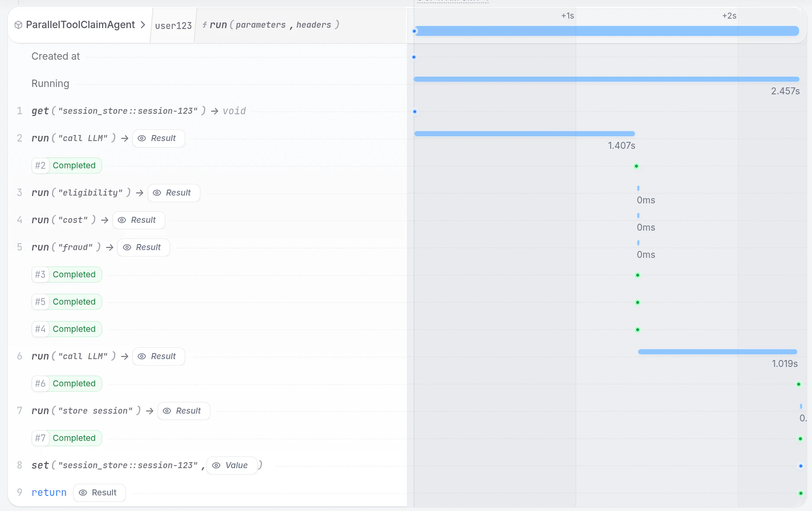Click the #7 Completed badge

click(x=67, y=438)
